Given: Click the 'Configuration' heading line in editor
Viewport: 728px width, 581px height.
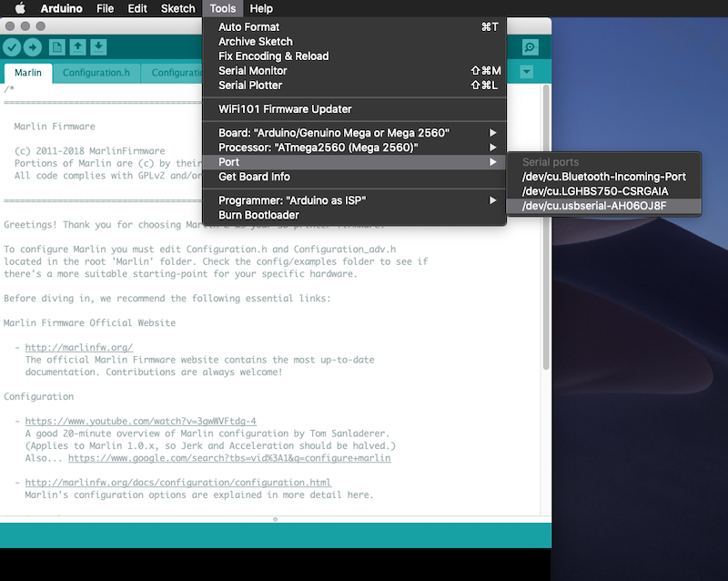Looking at the screenshot, I should (39, 396).
